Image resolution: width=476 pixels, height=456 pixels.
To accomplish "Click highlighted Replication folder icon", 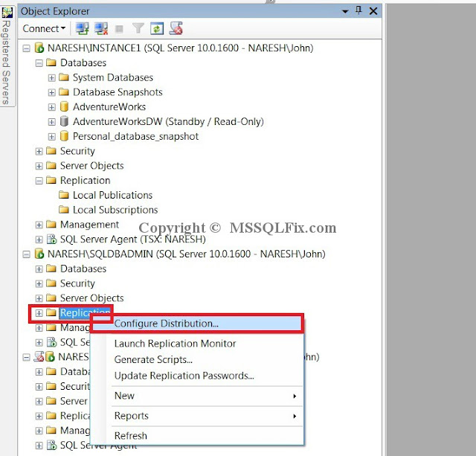I will click(x=51, y=312).
